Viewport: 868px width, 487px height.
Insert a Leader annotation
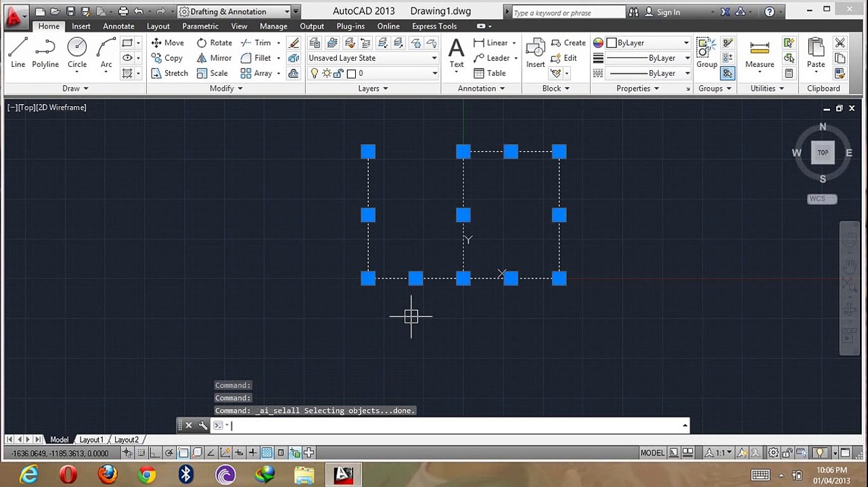tap(492, 58)
